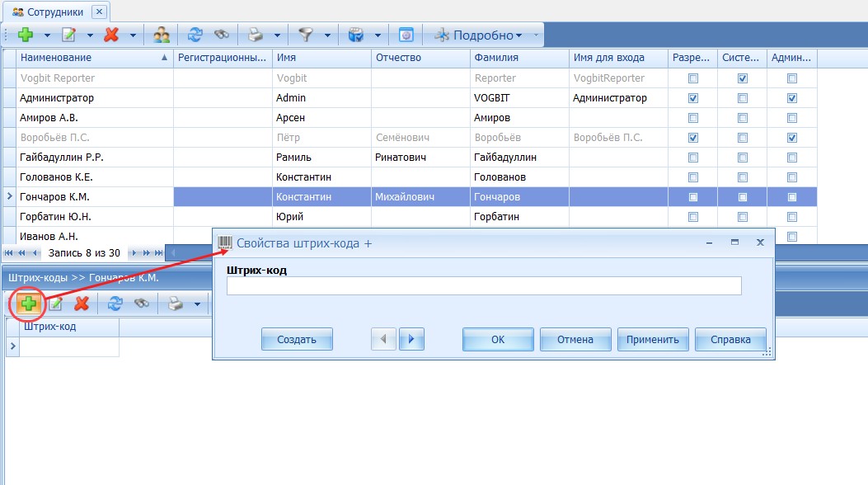The height and width of the screenshot is (485, 868).
Task: Toggle the Систе… checkbox for Vogbit Reporter
Action: click(742, 78)
